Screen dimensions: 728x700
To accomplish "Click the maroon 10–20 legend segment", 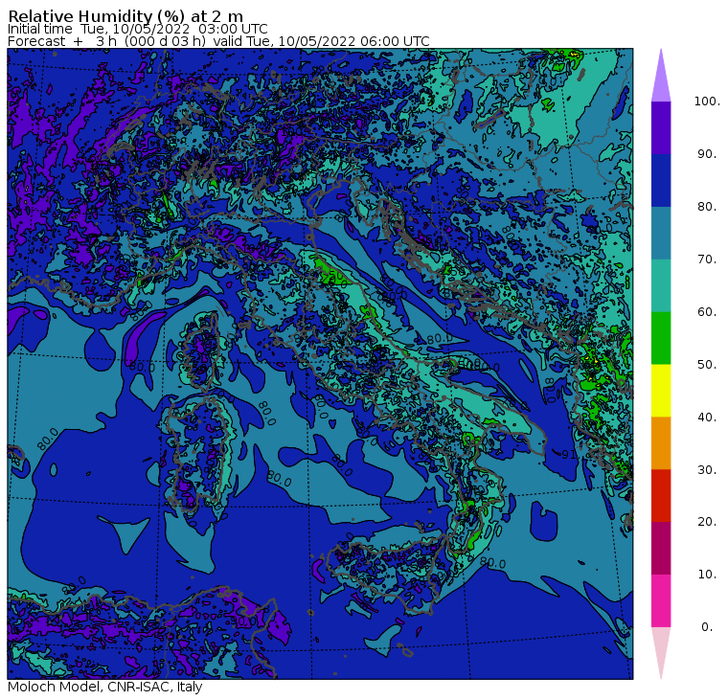I will point(661,548).
